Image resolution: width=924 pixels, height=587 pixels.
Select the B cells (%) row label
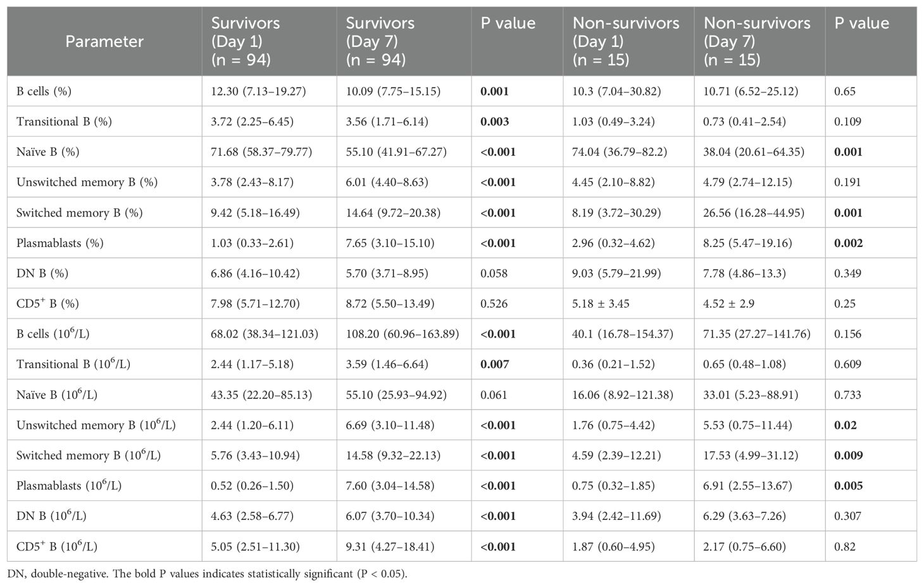point(44,91)
